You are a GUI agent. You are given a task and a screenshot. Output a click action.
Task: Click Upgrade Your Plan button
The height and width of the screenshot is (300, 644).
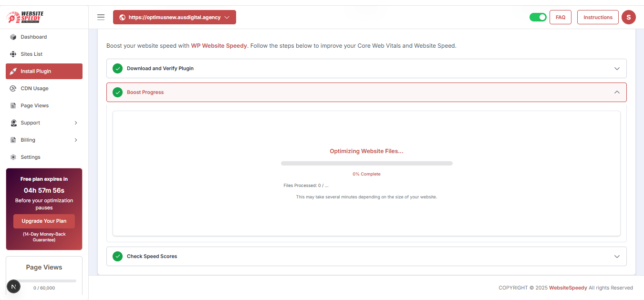(44, 221)
